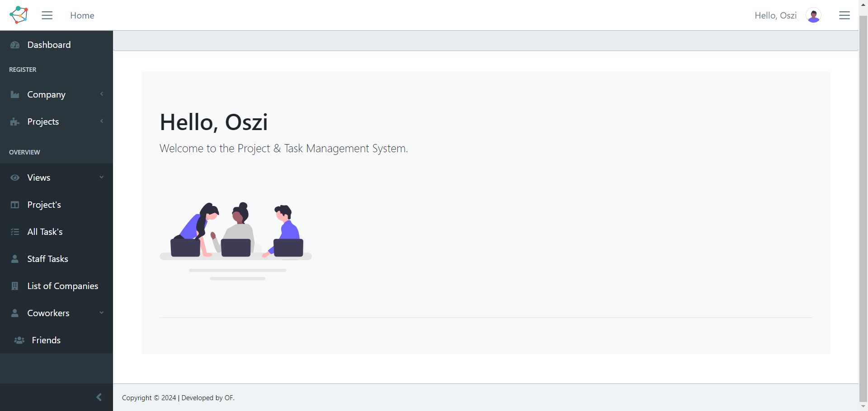Click the Friends group icon
This screenshot has height=411, width=868.
click(x=19, y=340)
